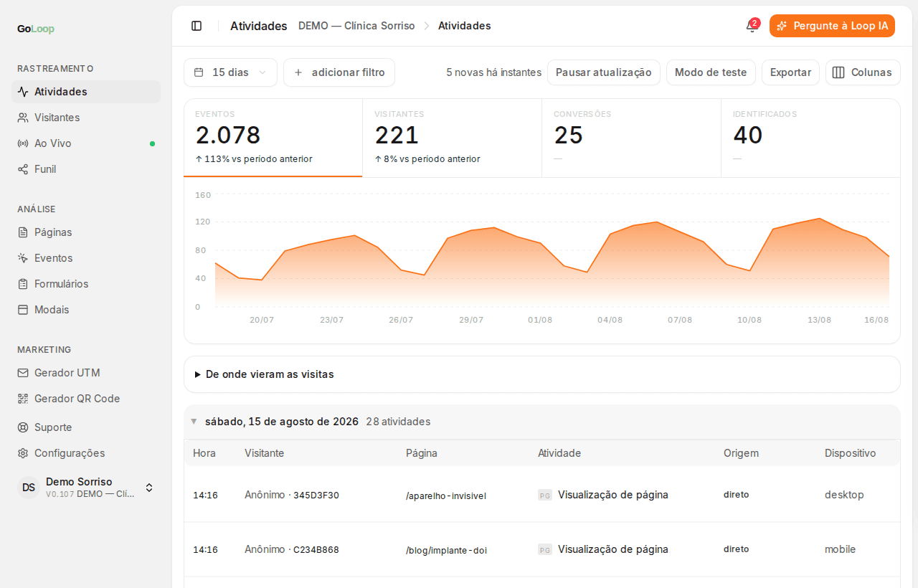Go to Ao Vivo page
Viewport: 918px width, 588px height.
pyautogui.click(x=86, y=143)
